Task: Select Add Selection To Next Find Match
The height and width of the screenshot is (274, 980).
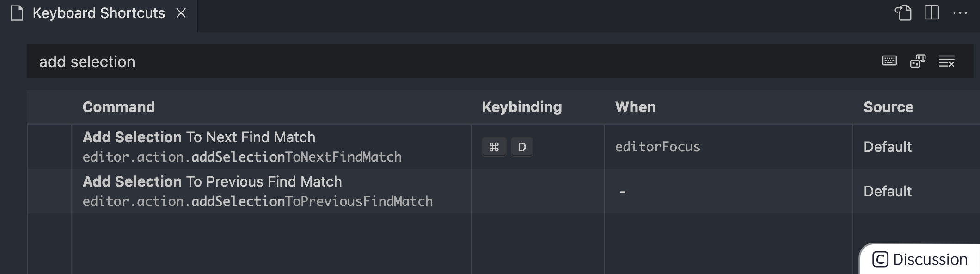Action: pos(199,137)
